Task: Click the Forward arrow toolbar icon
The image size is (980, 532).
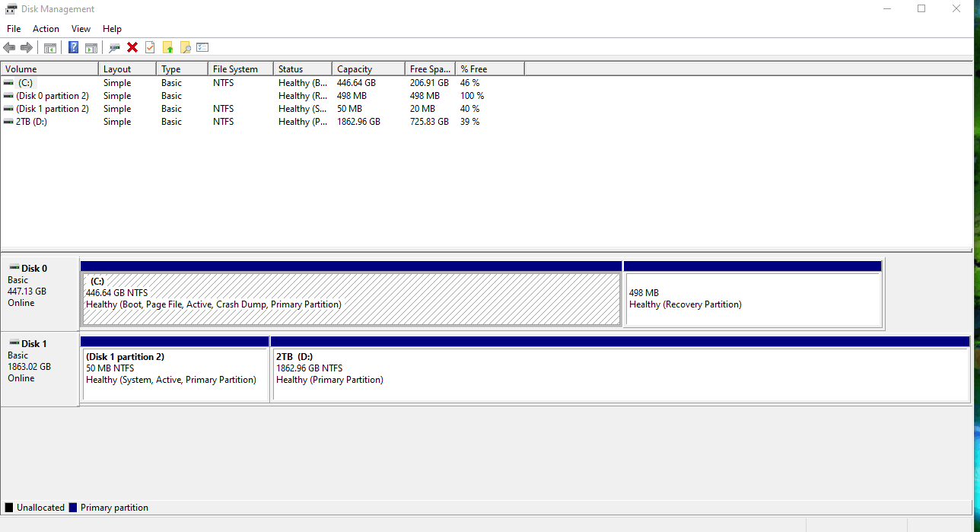Action: 27,47
